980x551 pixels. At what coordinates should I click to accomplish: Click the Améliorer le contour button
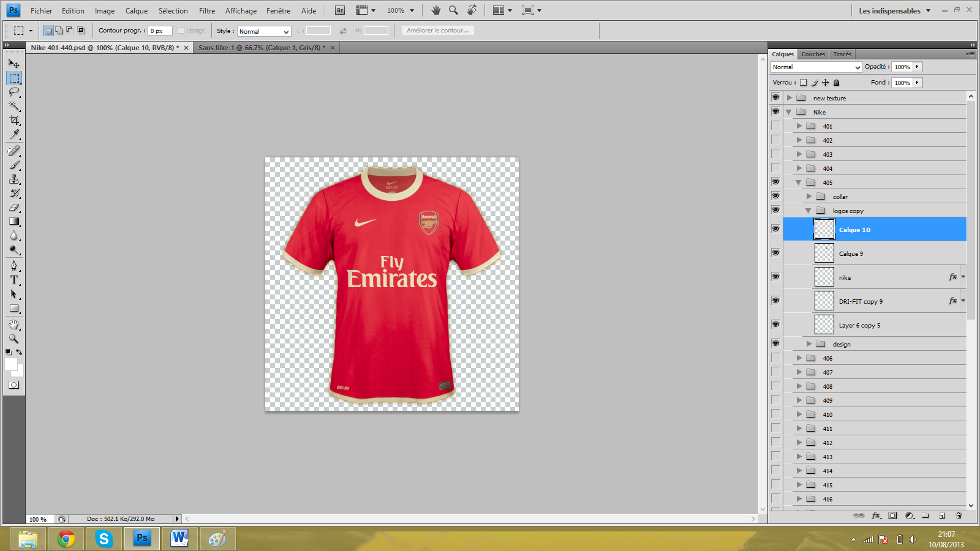437,31
